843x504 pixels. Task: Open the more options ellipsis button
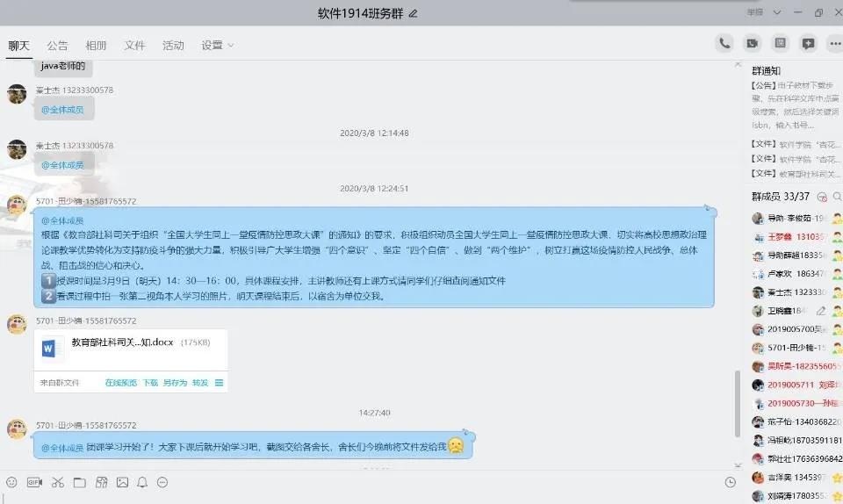836,43
